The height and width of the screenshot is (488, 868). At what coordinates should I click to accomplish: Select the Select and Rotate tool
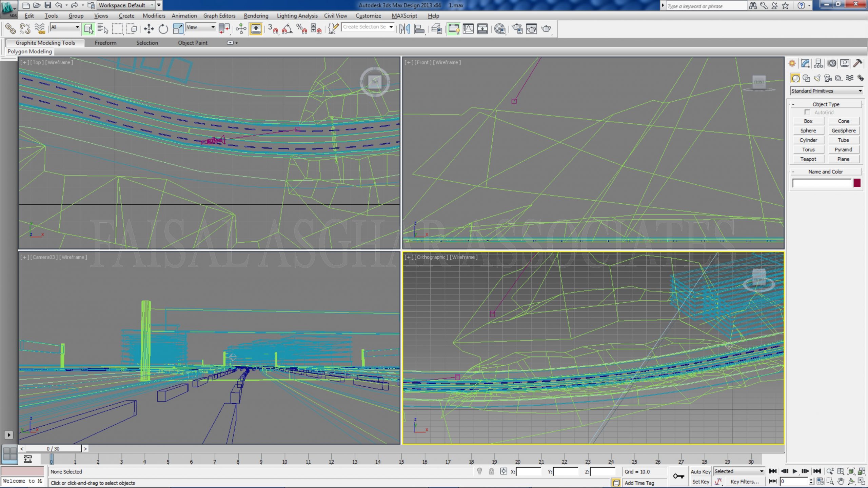click(x=163, y=29)
